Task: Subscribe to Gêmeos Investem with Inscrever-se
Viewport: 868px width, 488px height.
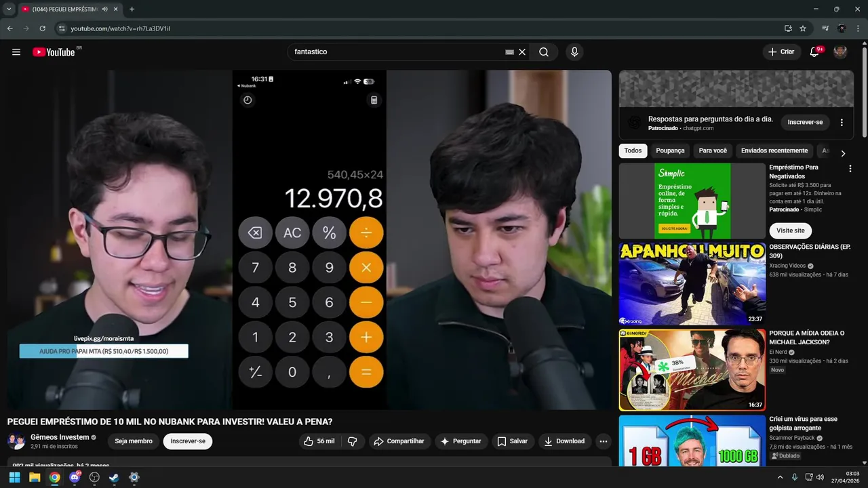Action: 188,441
